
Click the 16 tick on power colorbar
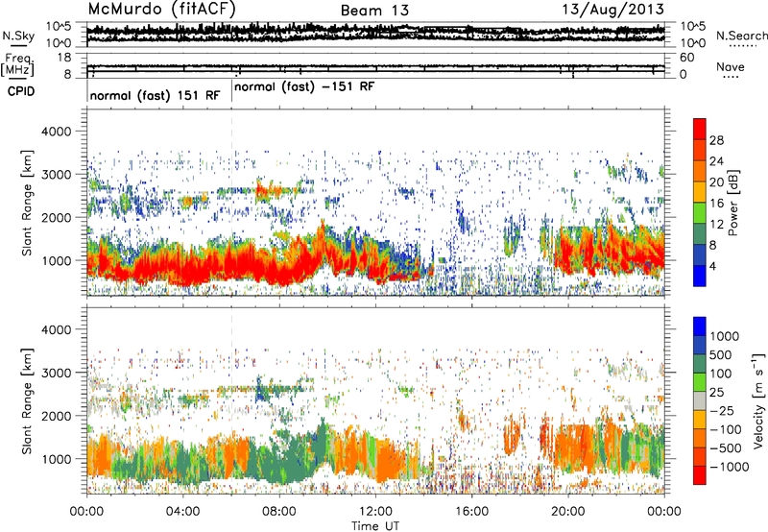click(716, 204)
